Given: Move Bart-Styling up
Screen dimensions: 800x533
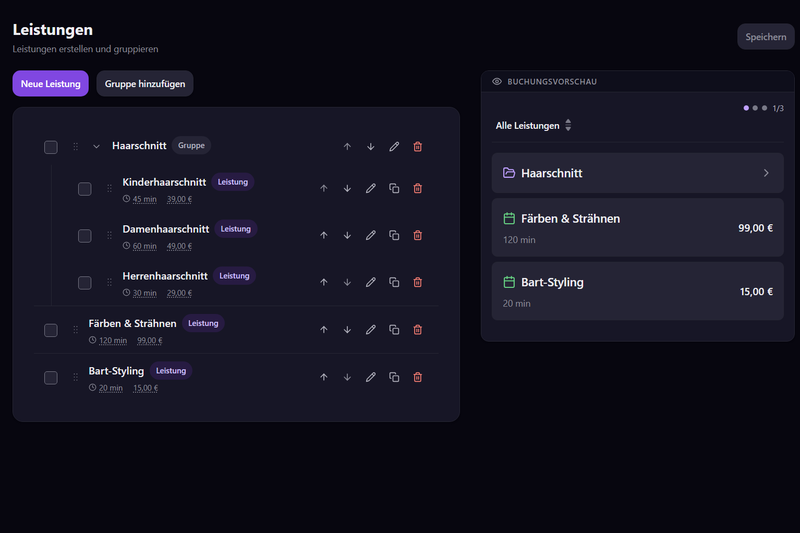Looking at the screenshot, I should [323, 377].
